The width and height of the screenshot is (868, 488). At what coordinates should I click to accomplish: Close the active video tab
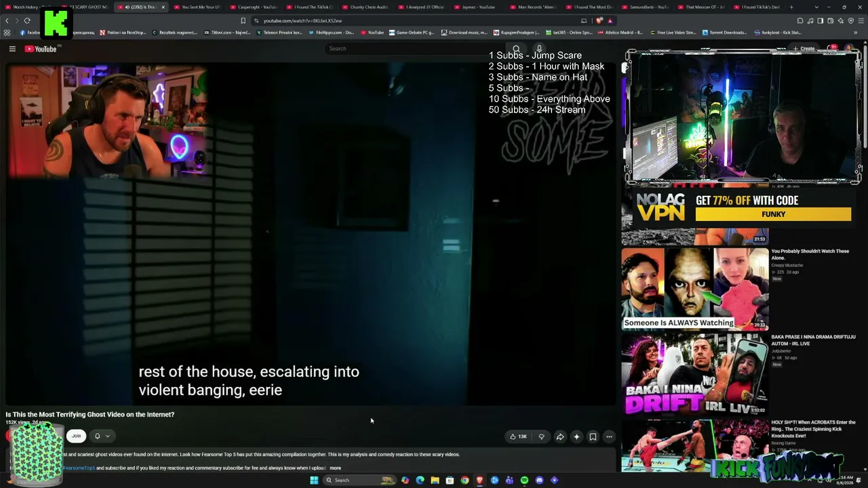pos(163,7)
